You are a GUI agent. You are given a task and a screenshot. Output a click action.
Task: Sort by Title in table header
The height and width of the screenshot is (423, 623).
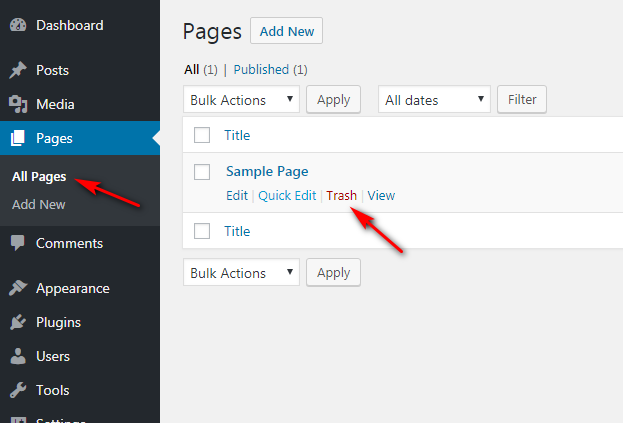coord(237,135)
